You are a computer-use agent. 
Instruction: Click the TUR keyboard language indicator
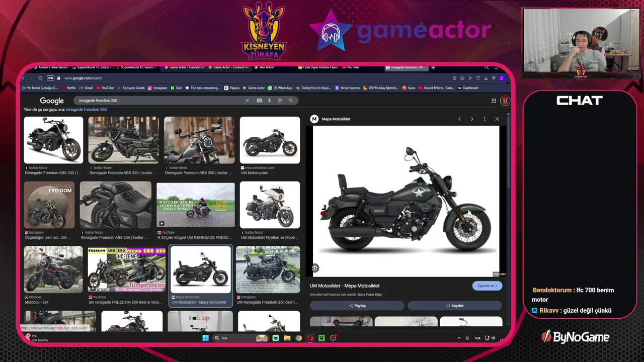pos(477,338)
